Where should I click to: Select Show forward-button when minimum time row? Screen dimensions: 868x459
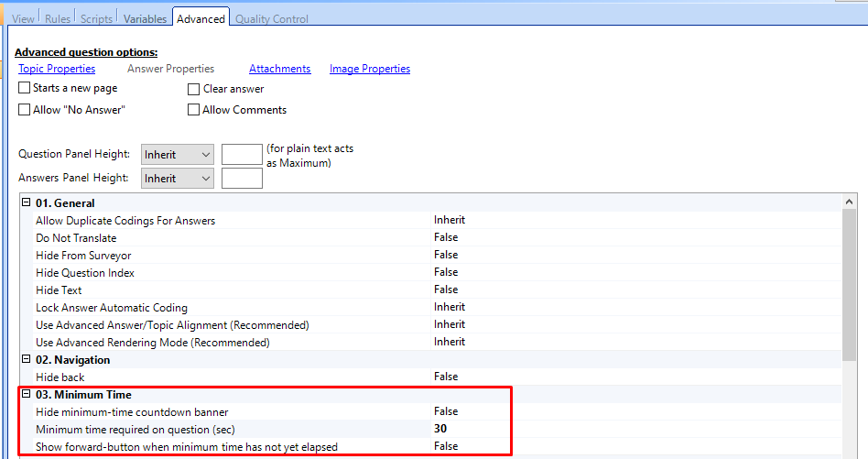pyautogui.click(x=438, y=447)
